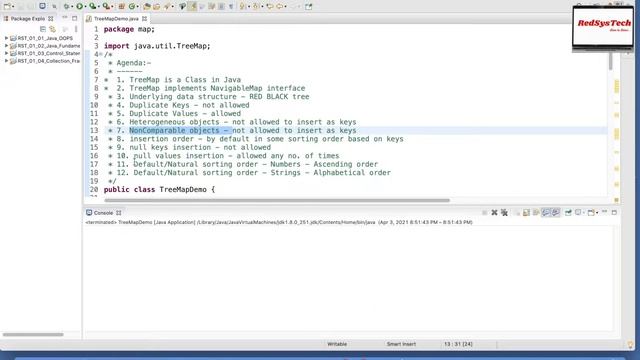Click line 'import java.util.TreeMap;'
Image resolution: width=640 pixels, height=360 pixels.
tap(157, 46)
